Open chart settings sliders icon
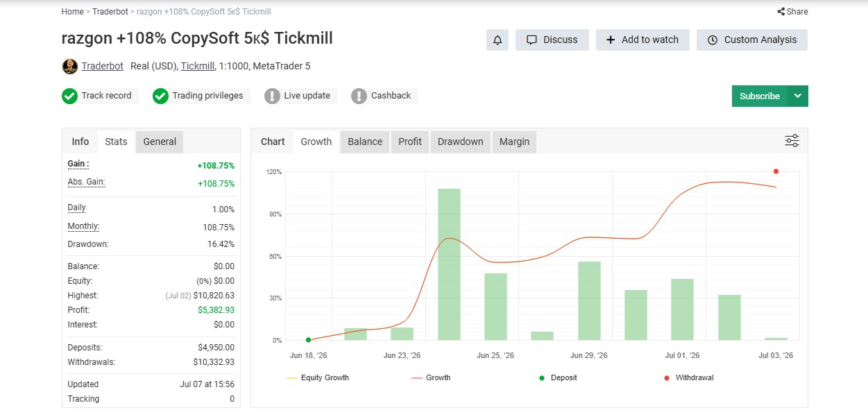 tap(792, 141)
